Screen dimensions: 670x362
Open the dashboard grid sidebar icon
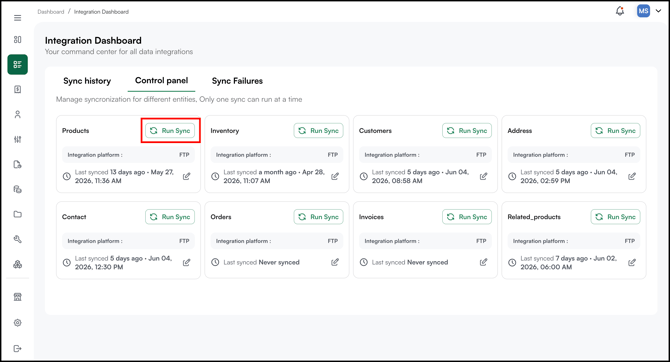pyautogui.click(x=18, y=39)
